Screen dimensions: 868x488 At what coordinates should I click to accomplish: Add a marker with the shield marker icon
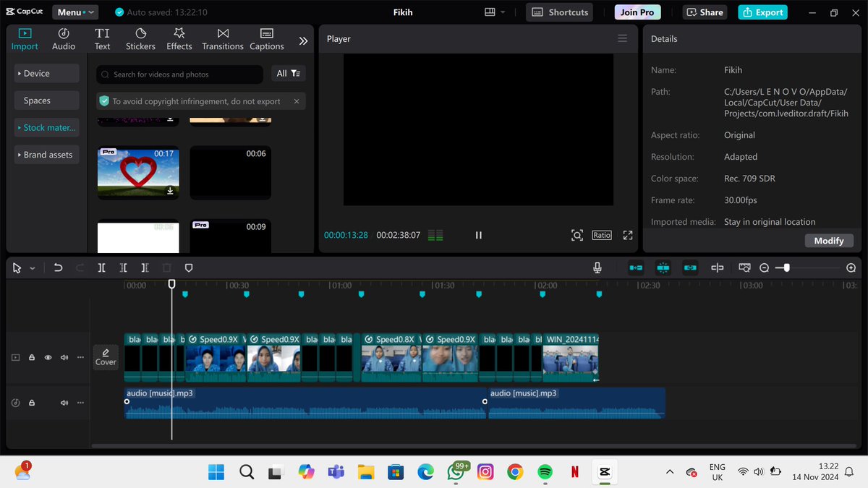click(189, 267)
